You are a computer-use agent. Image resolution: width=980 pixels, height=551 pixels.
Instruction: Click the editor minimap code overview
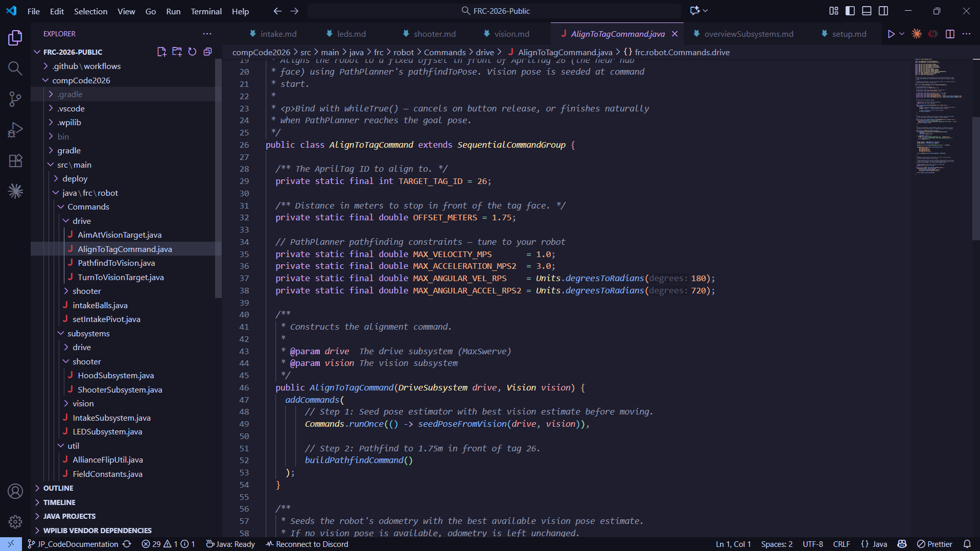[x=939, y=118]
